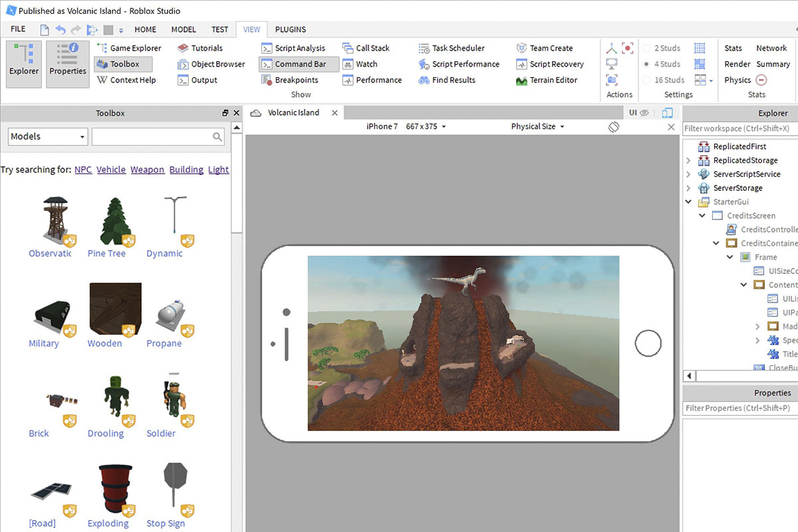Open the PLUGINS tab
This screenshot has width=798, height=532.
[x=290, y=29]
